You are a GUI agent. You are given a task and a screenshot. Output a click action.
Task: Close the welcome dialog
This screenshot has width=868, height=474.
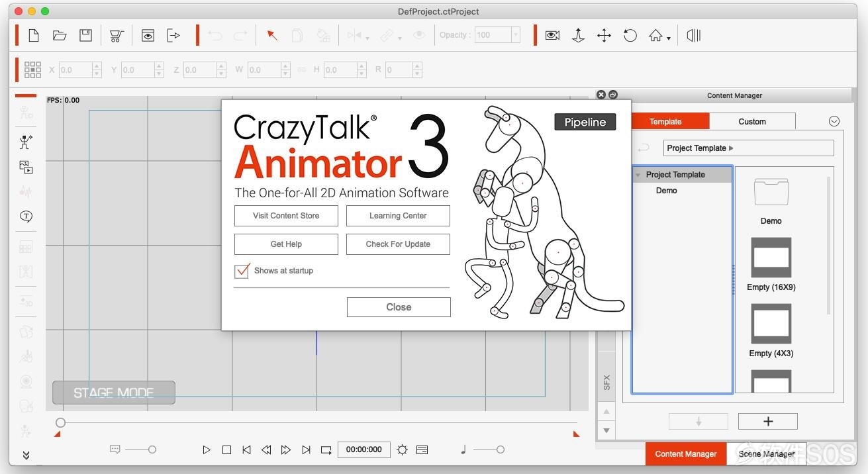(399, 307)
